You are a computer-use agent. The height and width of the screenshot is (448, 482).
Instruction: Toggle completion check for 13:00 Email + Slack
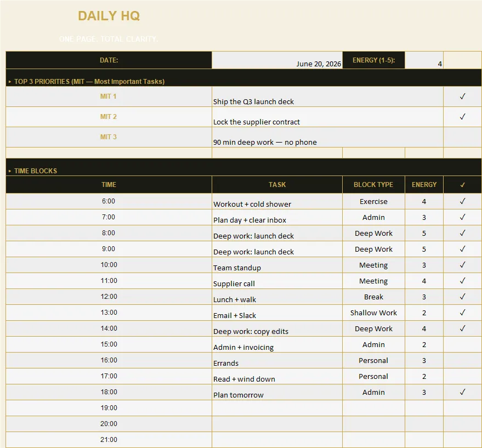(462, 313)
